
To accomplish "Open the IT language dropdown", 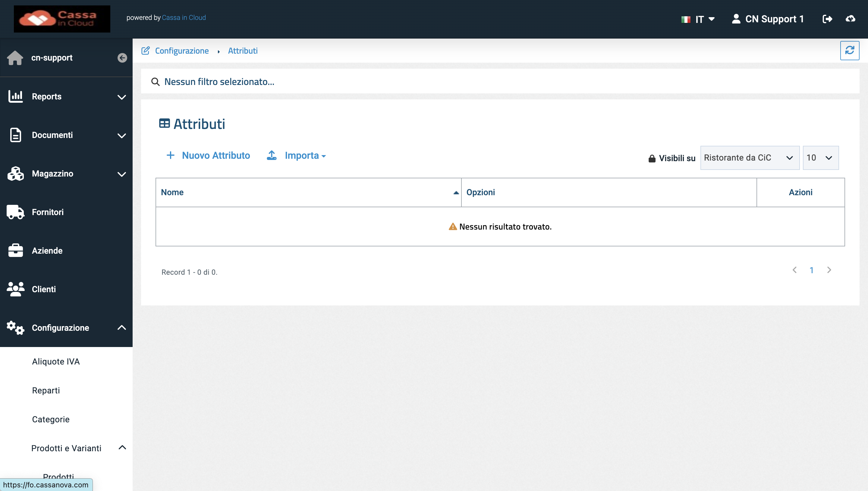I will [698, 19].
